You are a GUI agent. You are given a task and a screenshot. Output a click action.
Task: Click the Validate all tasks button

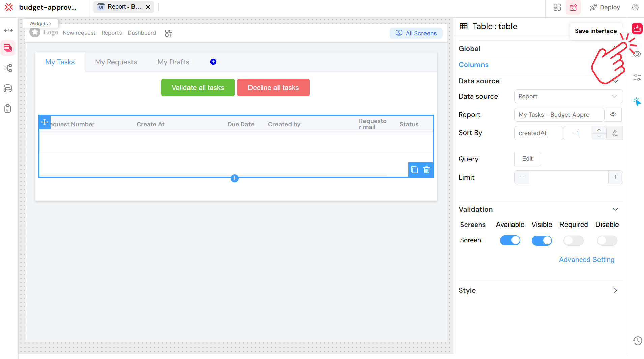[198, 88]
